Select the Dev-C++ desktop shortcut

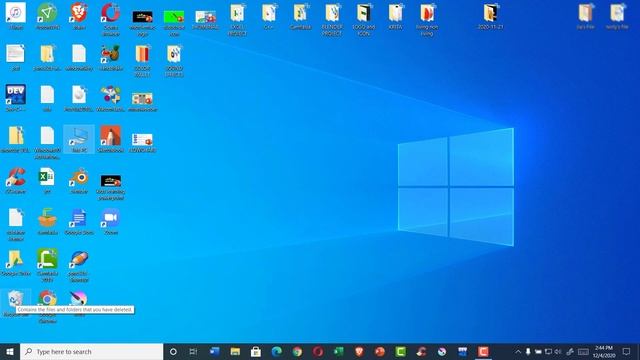[x=16, y=98]
